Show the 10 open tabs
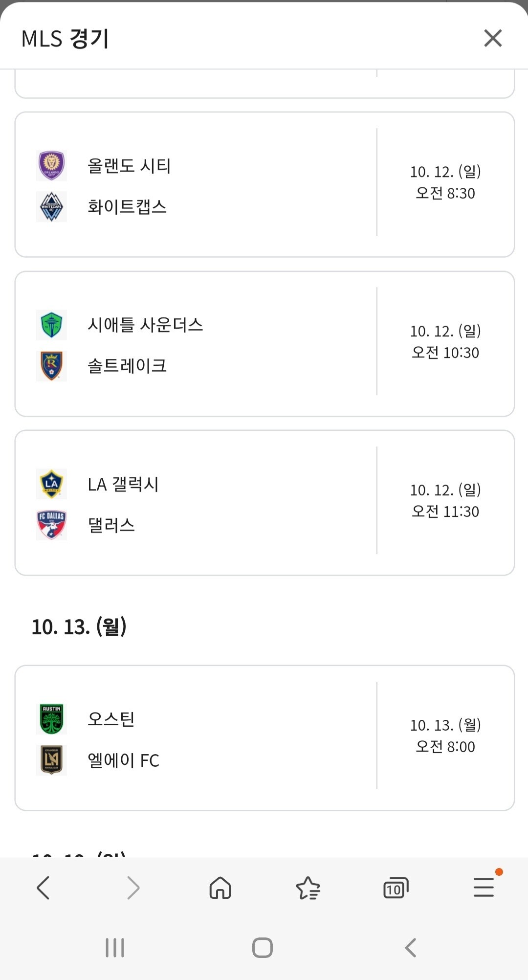528x980 pixels. (396, 888)
